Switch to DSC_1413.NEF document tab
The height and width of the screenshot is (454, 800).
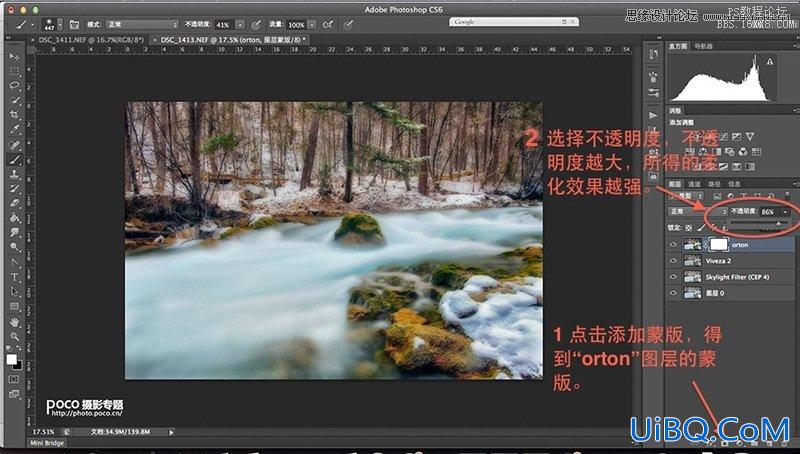(231, 40)
